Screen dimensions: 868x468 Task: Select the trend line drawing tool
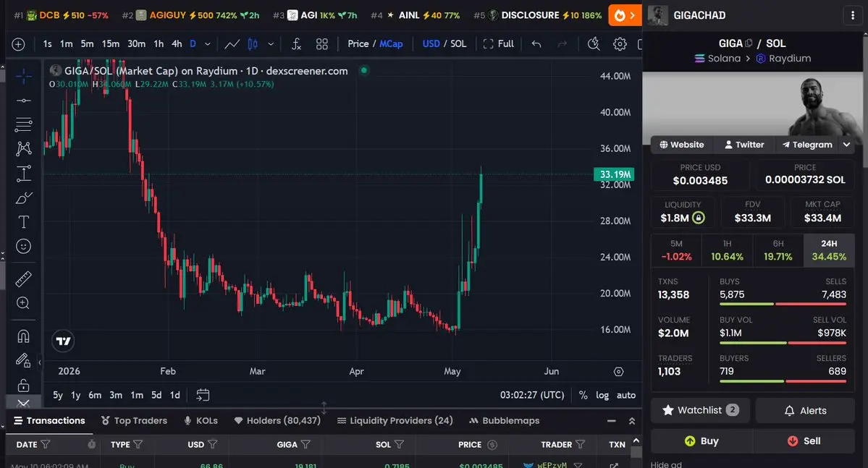pos(23,101)
